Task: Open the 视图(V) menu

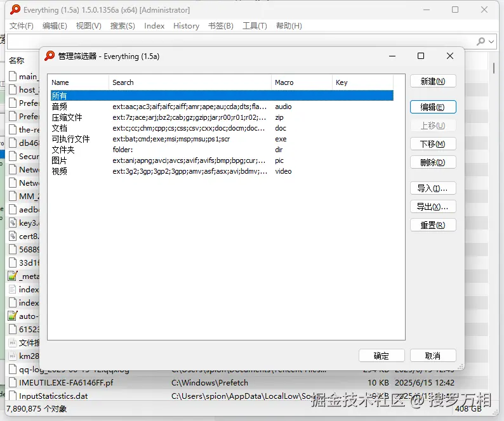Action: [88, 26]
